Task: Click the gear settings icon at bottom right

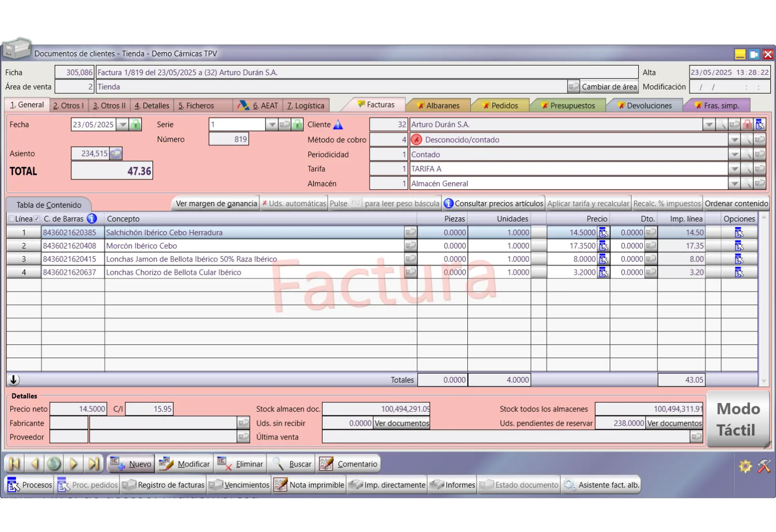Action: [745, 466]
